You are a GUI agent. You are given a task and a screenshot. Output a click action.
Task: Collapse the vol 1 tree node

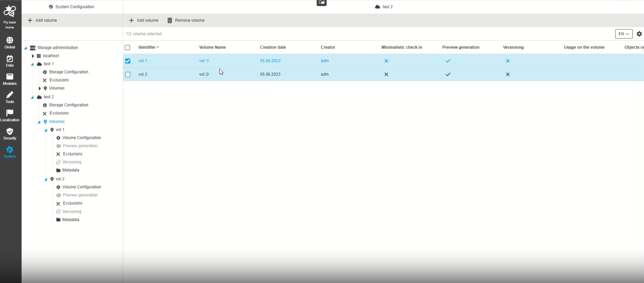(x=46, y=130)
